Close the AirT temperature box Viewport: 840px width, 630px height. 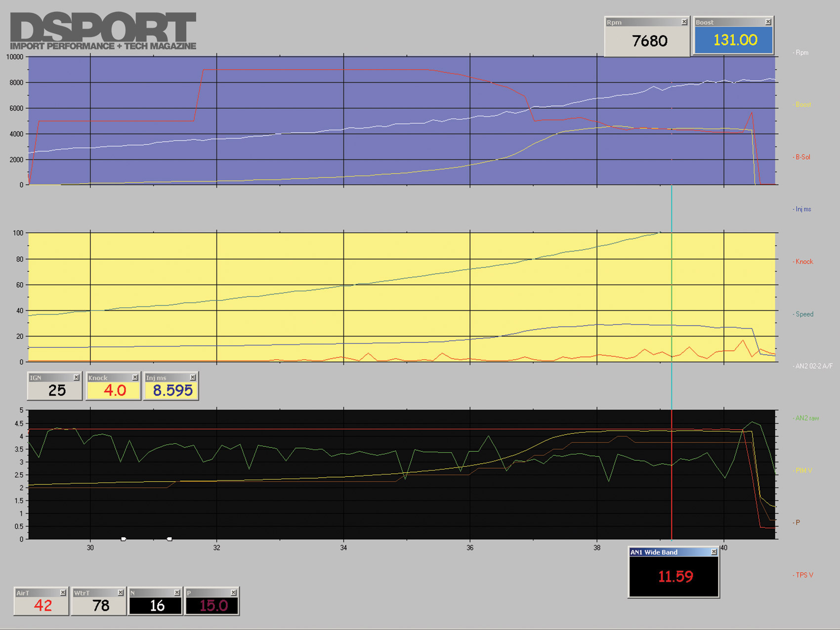pyautogui.click(x=63, y=592)
